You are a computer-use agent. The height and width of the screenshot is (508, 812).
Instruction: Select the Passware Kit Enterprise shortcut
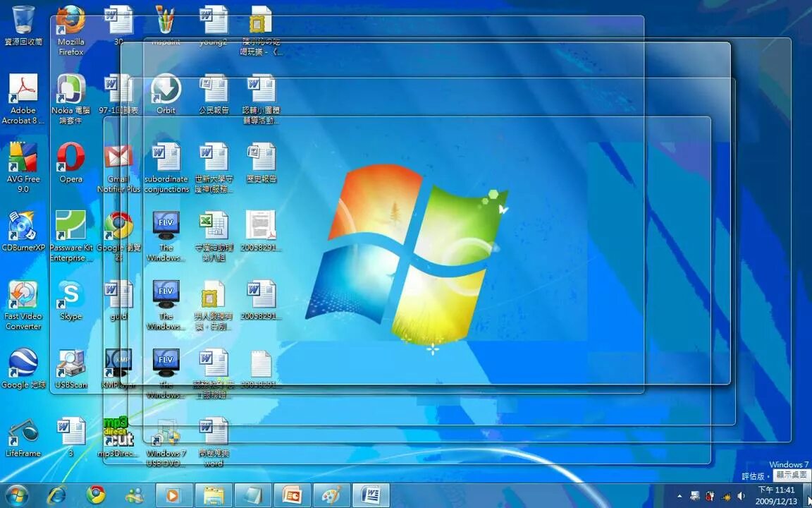[x=71, y=236]
